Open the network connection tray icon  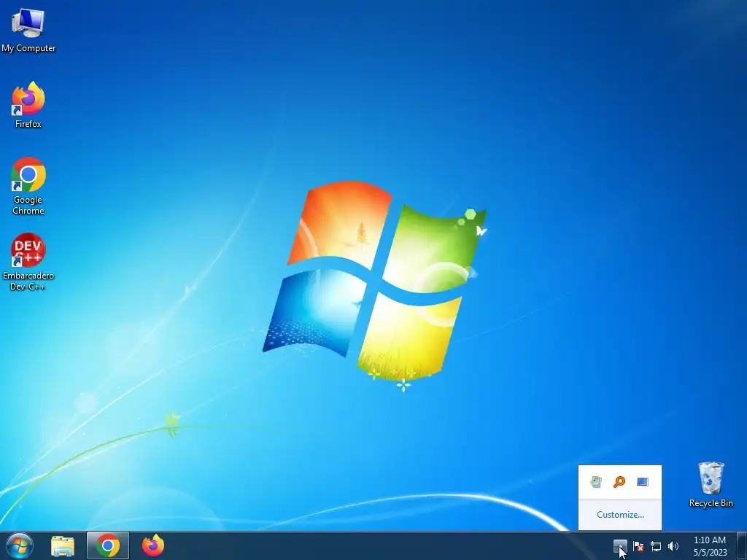pos(656,546)
